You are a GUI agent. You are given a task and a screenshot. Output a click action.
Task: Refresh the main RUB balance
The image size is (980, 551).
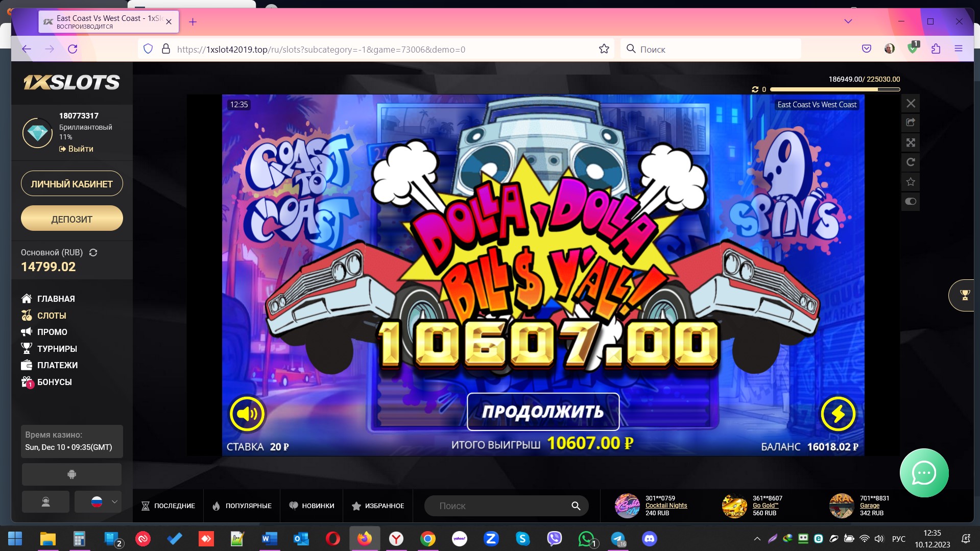pyautogui.click(x=93, y=252)
